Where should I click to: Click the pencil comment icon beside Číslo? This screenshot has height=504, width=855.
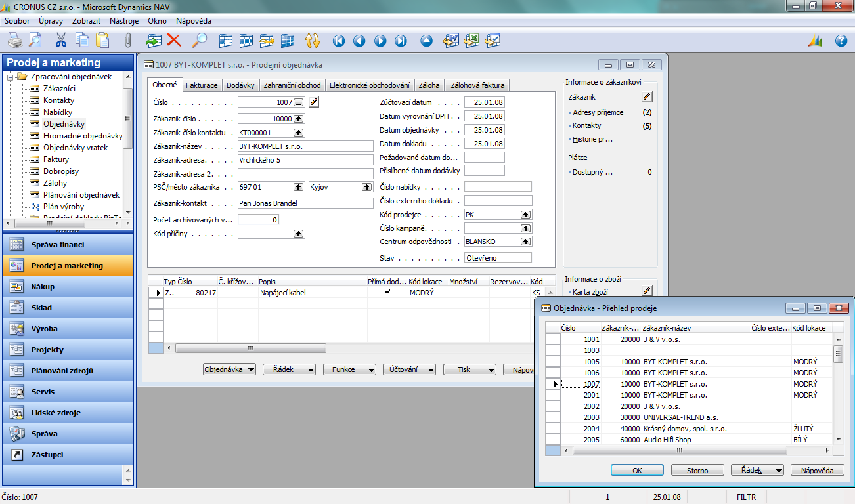[314, 102]
